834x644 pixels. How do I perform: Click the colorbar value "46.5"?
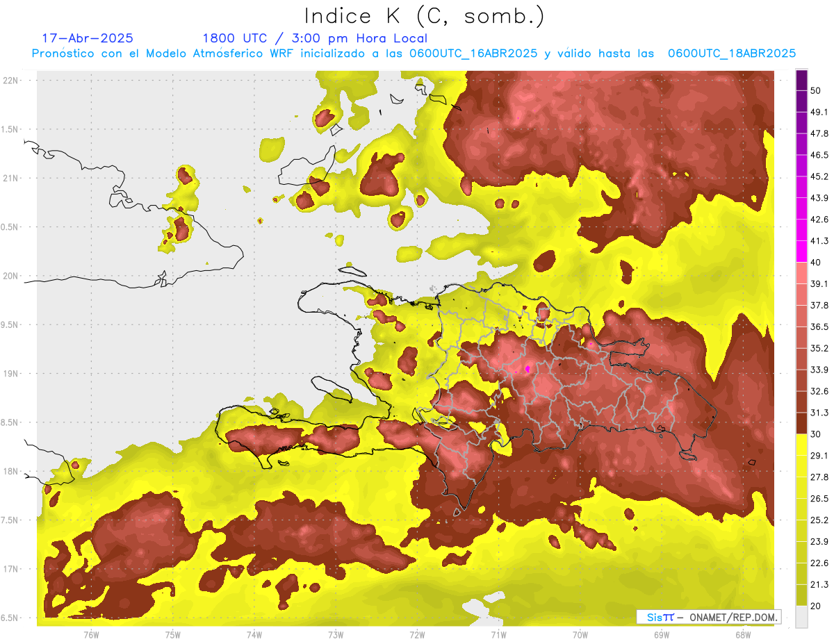pyautogui.click(x=819, y=155)
